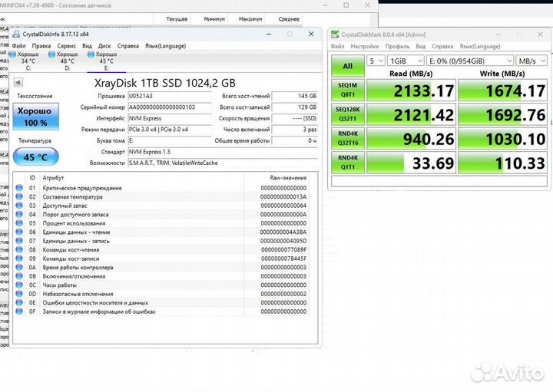Click status icon for attribute 04
Screen dimensions: 553x392
[x=19, y=214]
